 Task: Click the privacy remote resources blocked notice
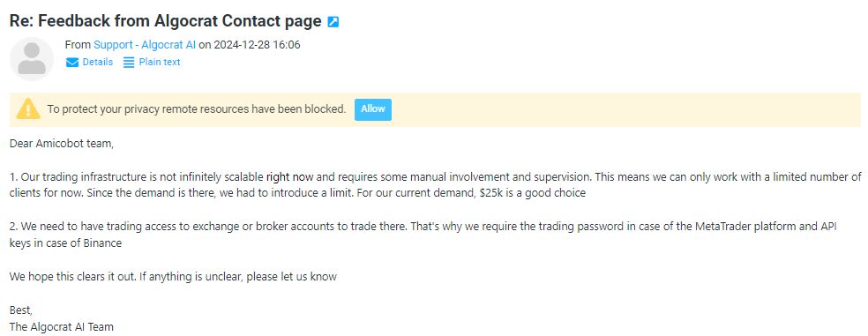[197, 109]
